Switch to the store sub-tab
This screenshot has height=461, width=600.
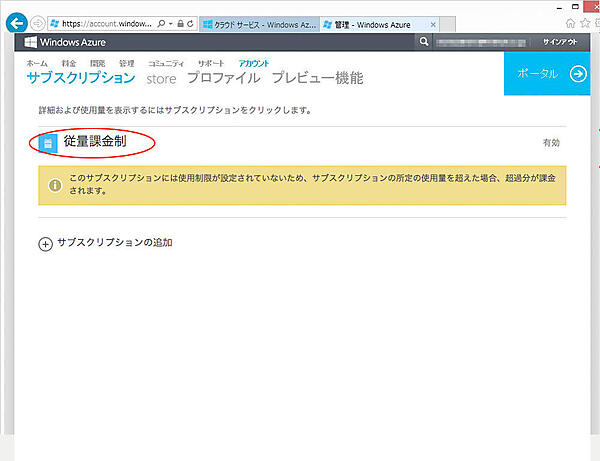pyautogui.click(x=161, y=79)
